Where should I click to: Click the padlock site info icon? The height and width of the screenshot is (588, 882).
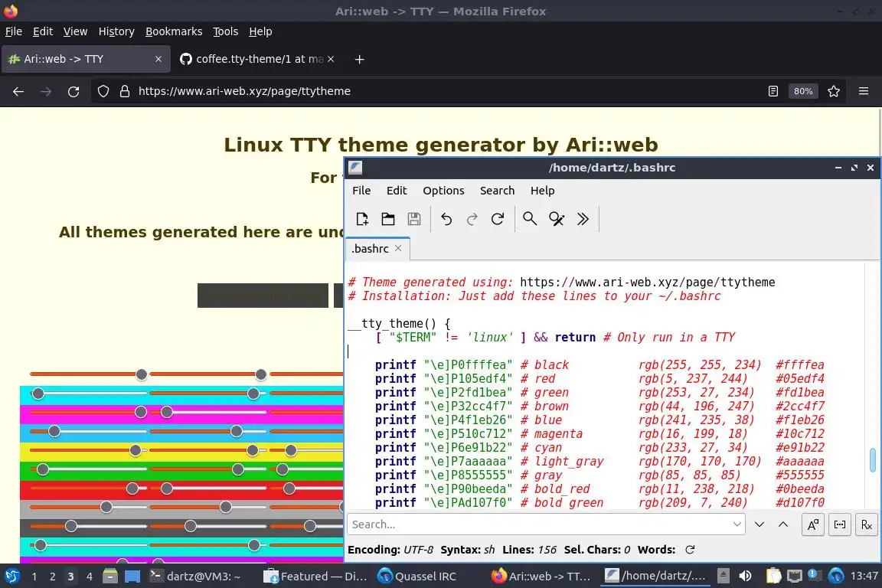tap(125, 91)
